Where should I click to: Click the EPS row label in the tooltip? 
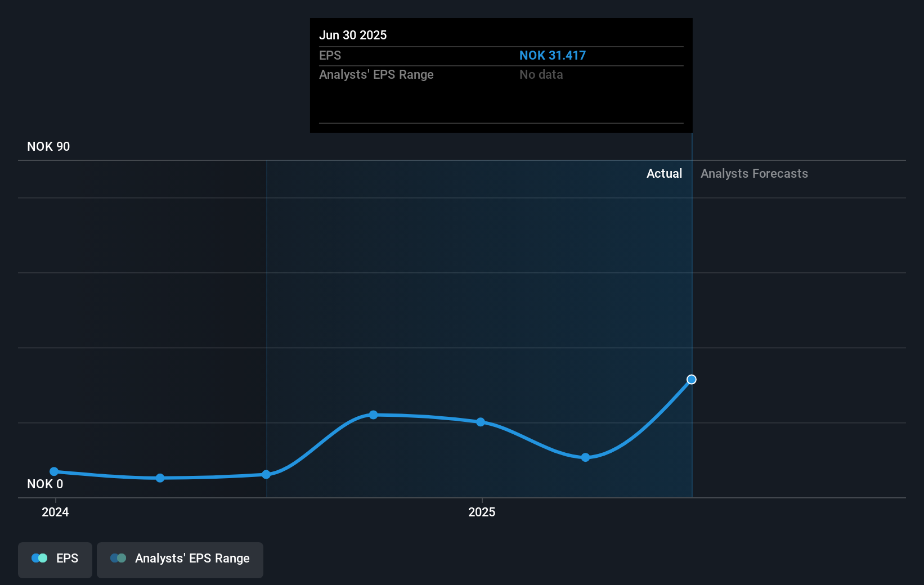coord(330,56)
